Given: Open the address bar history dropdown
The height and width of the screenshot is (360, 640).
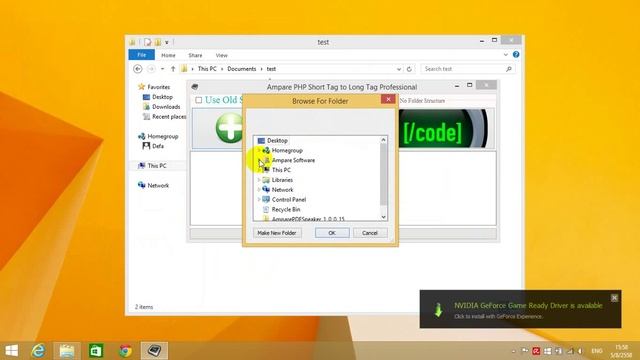Looking at the screenshot, I should [x=399, y=69].
